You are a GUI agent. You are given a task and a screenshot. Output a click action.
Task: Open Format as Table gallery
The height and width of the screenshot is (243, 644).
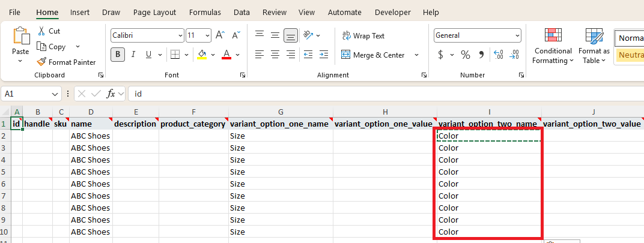pos(594,46)
